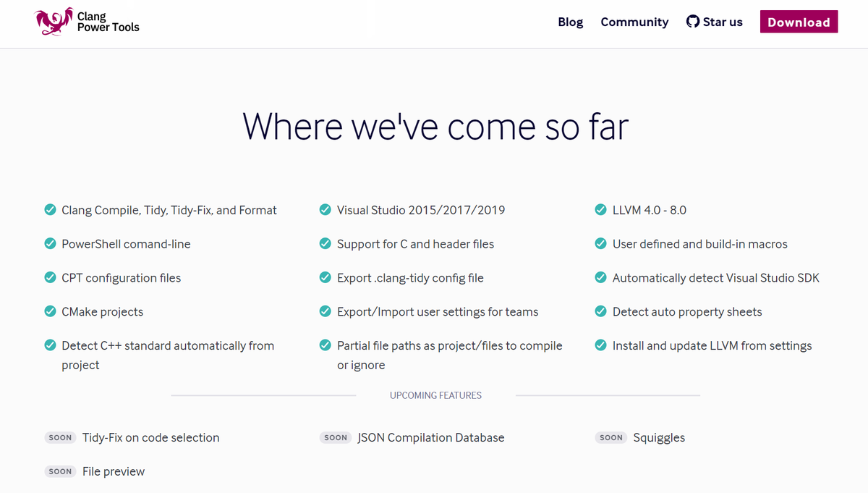Click 'Install and update LLVM from settings' text
Screen dimensions: 868x493
(712, 346)
